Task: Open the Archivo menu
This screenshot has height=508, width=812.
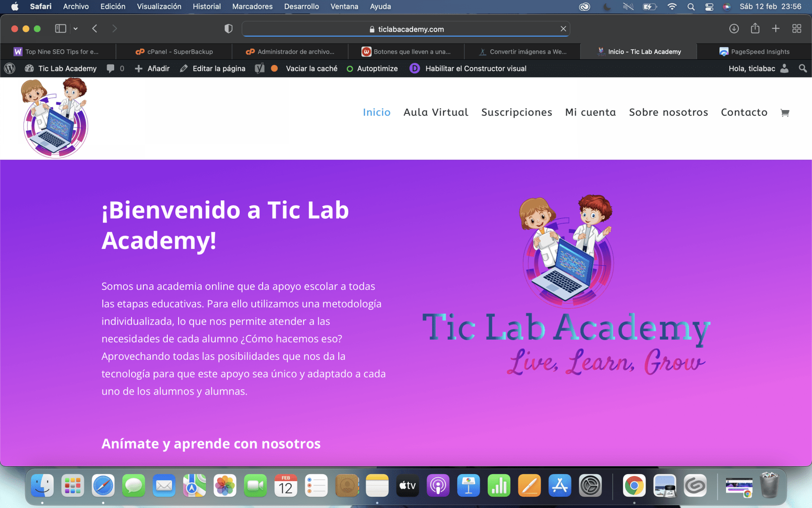Action: click(76, 7)
